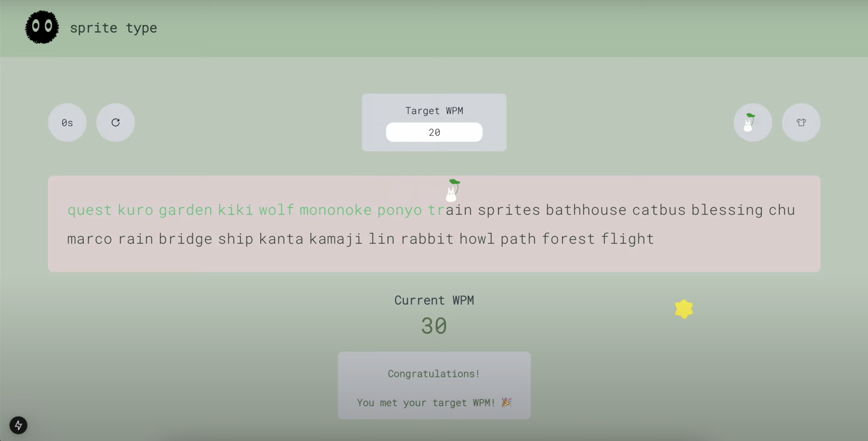This screenshot has width=868, height=441.
Task: Click 'You met your target WPM!' text
Action: tap(426, 403)
